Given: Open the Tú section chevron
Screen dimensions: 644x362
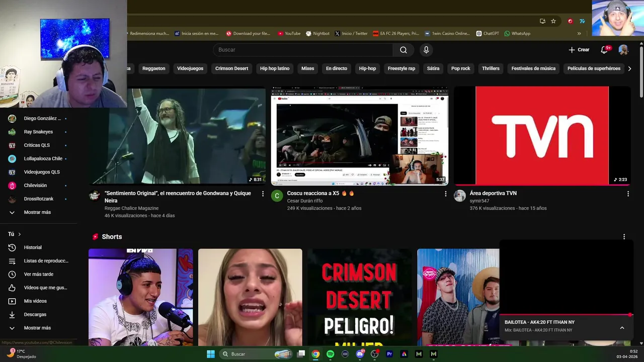Looking at the screenshot, I should click(20, 234).
